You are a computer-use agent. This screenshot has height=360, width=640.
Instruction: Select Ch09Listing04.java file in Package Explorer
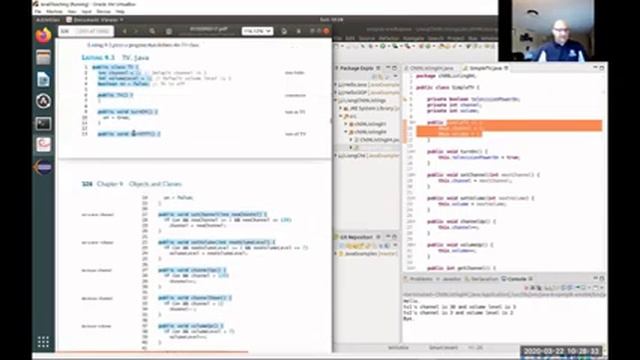point(376,140)
